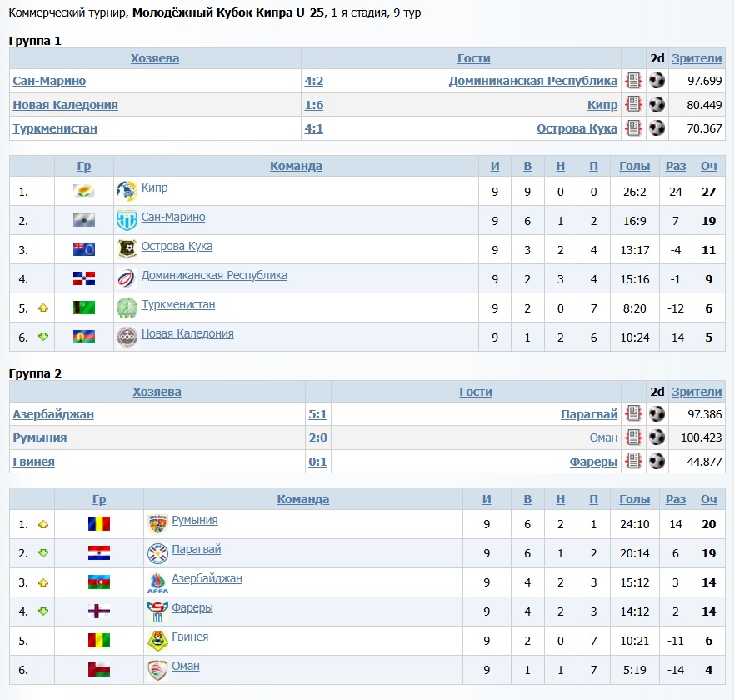This screenshot has height=700, width=734.
Task: Click the Азербайджан AFFA team logo
Action: pos(157,582)
